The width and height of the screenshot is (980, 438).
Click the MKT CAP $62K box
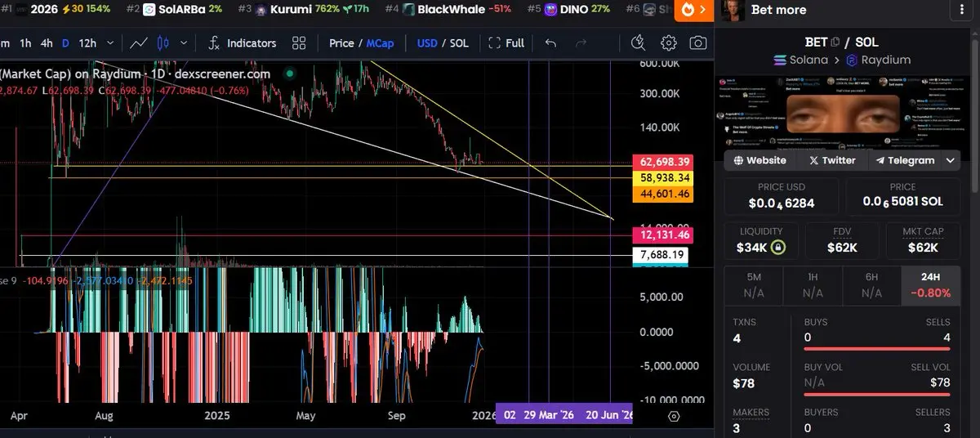click(923, 240)
